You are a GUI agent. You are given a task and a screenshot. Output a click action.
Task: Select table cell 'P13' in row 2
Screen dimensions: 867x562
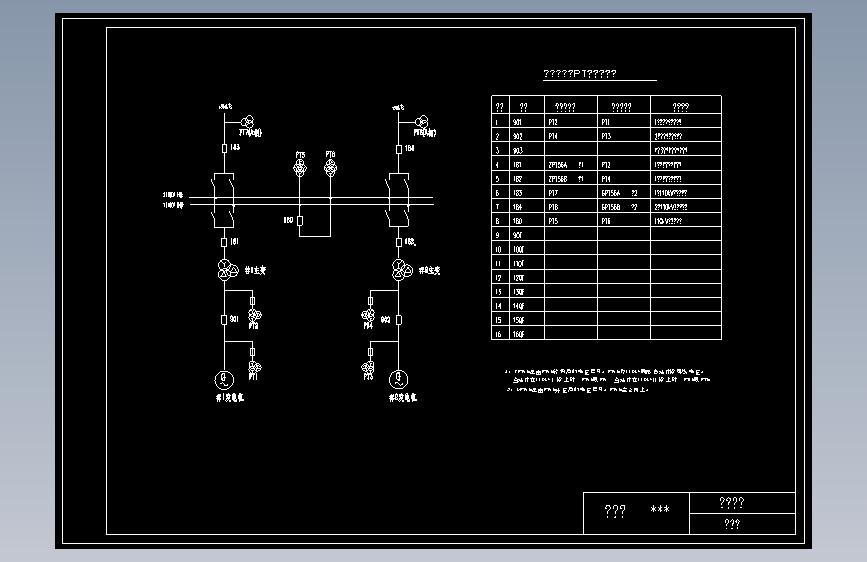[x=606, y=136]
